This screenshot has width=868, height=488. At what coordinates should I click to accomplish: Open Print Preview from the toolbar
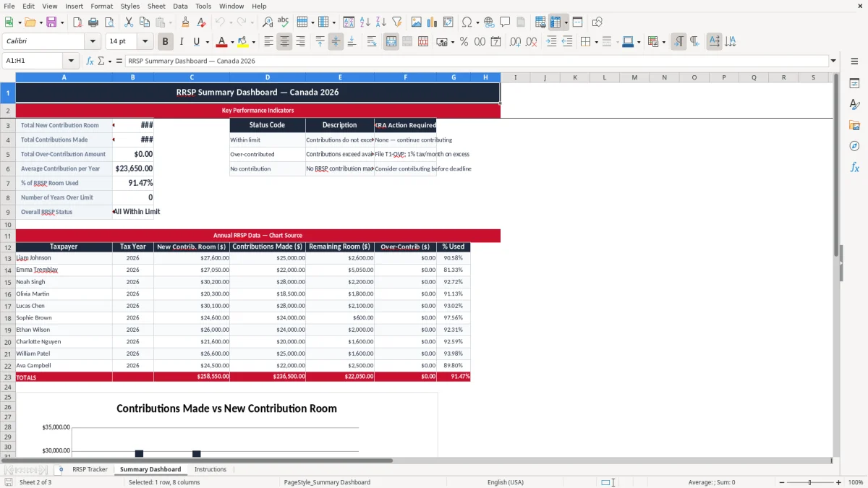click(x=108, y=22)
